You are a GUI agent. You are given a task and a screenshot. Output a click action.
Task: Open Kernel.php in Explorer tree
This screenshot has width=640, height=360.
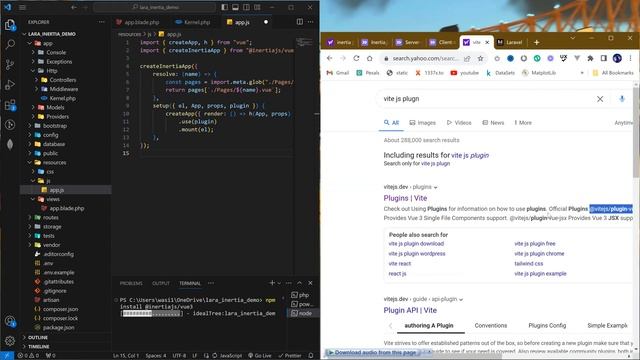(x=62, y=98)
